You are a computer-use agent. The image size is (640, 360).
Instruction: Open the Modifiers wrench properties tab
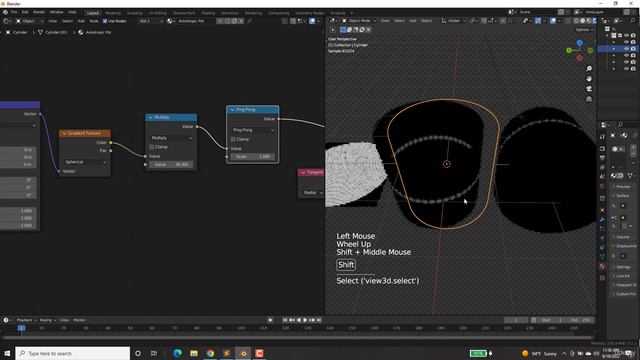coord(602,220)
